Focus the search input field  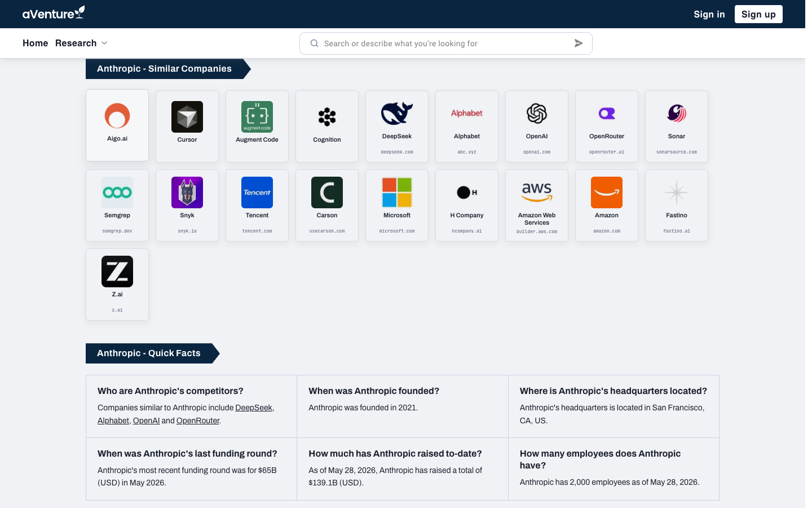pos(446,43)
